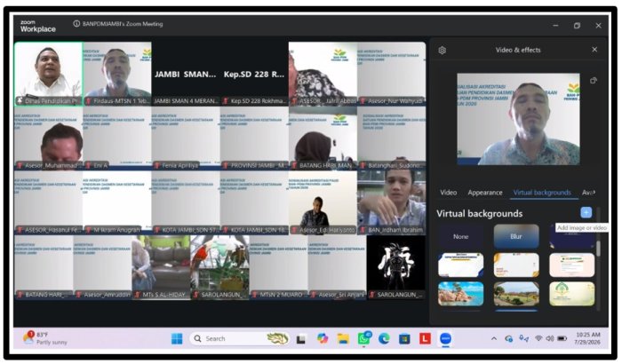
Task: Click the taskbar Search box
Action: point(239,338)
